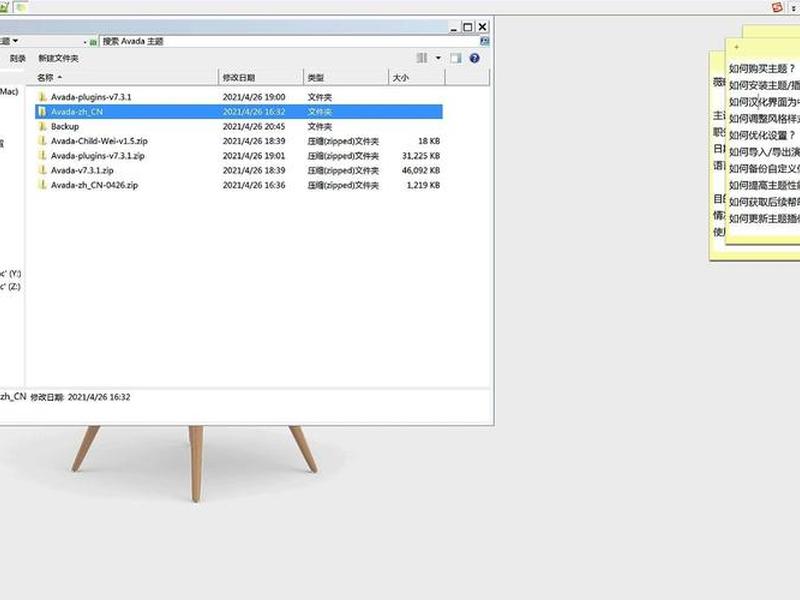Click the folder icon of Avada-plugins-v7.3.1
This screenshot has width=800, height=600.
point(42,97)
